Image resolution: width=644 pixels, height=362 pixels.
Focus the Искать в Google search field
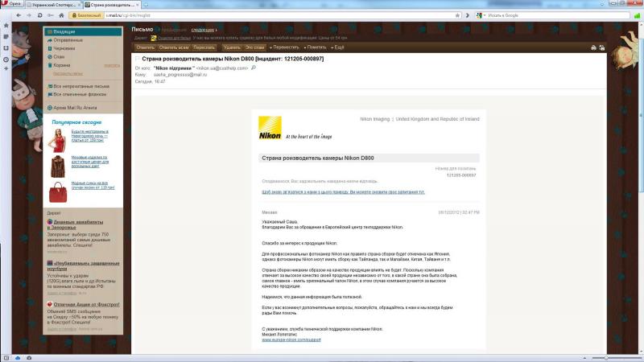(x=558, y=15)
